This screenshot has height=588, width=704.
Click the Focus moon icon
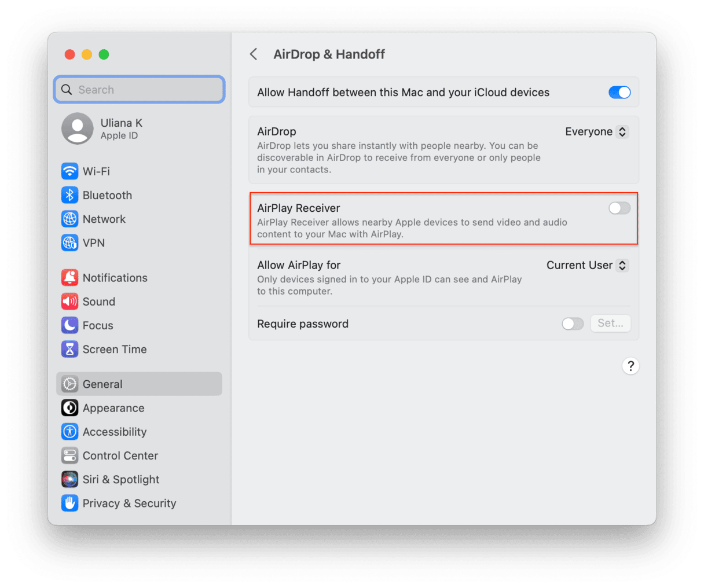pos(69,325)
